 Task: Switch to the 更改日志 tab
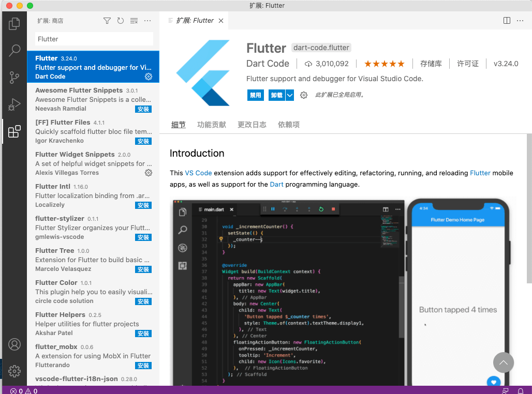point(252,125)
